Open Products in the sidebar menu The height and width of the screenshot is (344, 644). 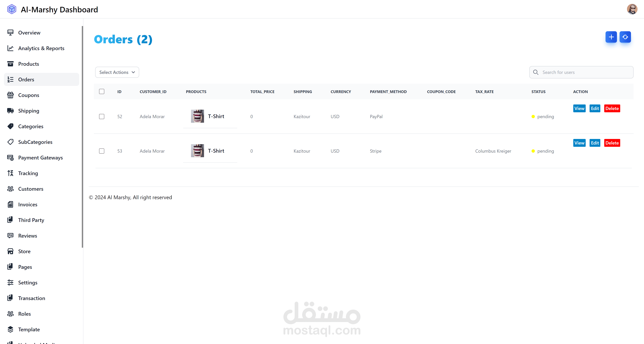tap(29, 64)
